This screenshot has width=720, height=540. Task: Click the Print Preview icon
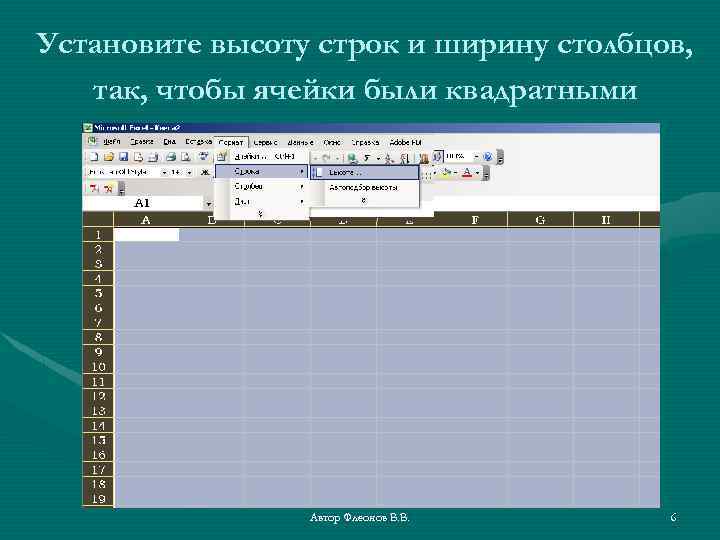186,157
